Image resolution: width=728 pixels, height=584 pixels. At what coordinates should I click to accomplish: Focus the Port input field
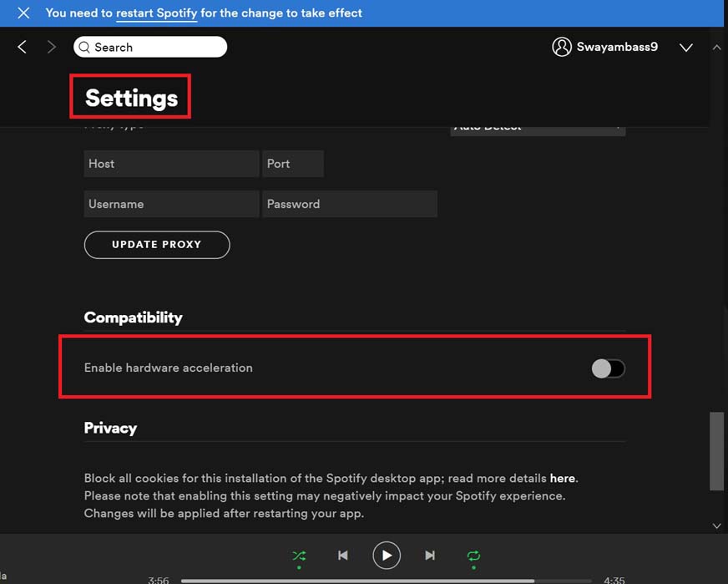point(293,164)
